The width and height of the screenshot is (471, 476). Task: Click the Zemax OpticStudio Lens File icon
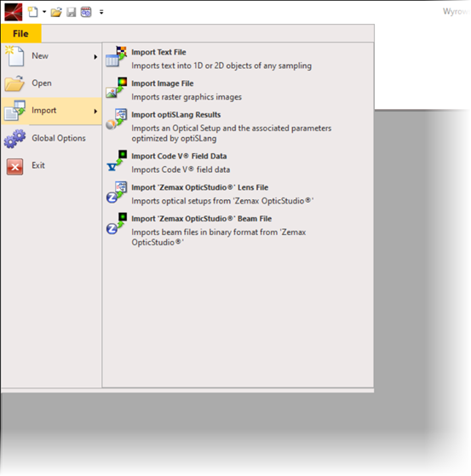pos(117,192)
